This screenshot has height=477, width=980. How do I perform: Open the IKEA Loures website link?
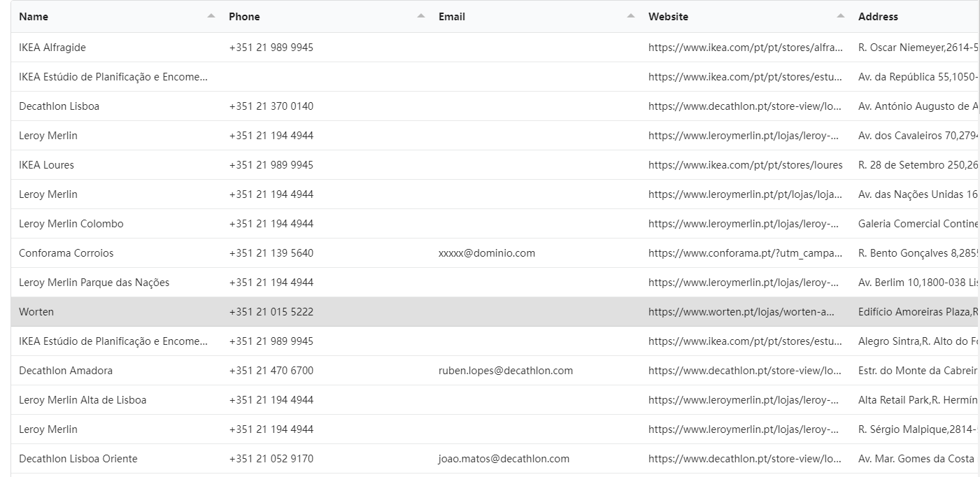[x=744, y=165]
